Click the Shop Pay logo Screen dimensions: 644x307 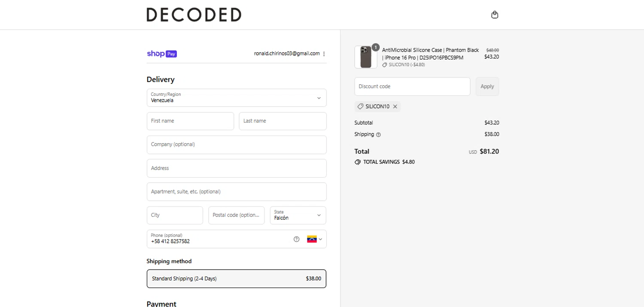pyautogui.click(x=162, y=54)
